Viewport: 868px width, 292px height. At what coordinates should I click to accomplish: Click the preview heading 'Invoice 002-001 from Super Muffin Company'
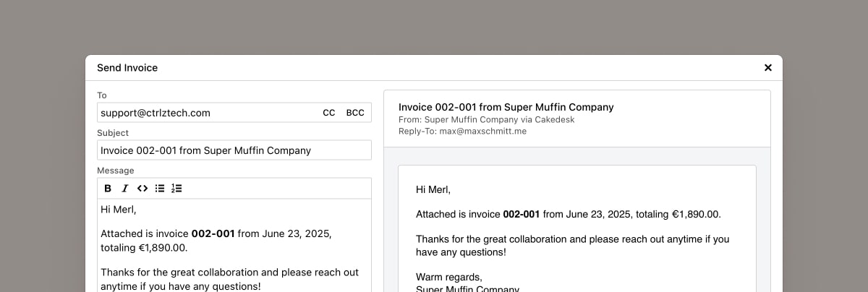point(506,107)
